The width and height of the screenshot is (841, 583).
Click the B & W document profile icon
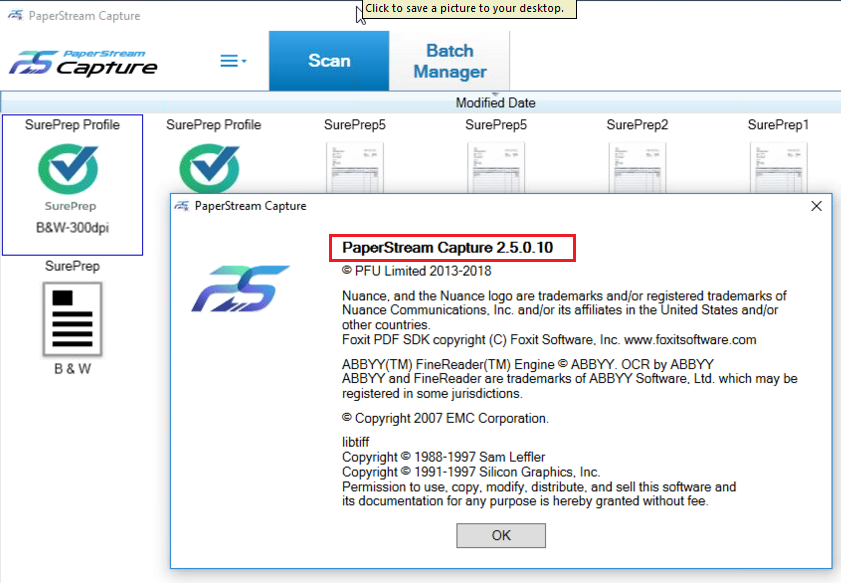click(72, 320)
